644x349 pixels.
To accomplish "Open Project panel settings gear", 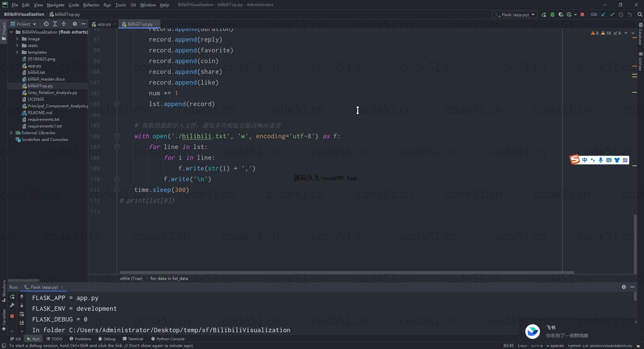I will click(74, 24).
